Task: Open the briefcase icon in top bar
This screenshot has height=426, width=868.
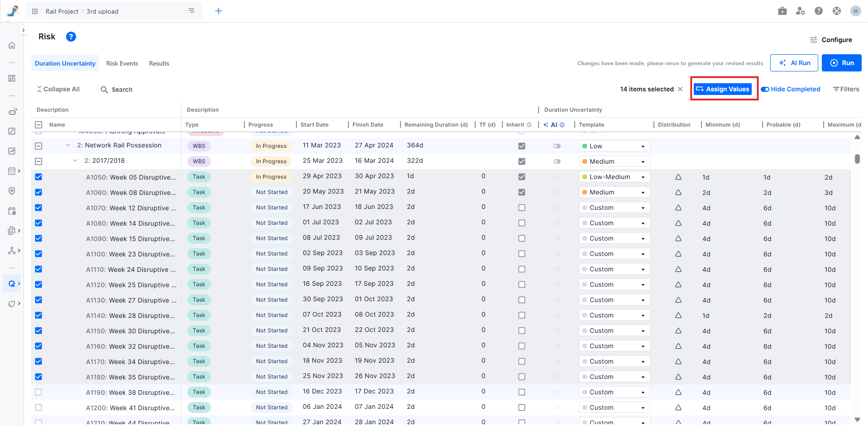Action: [x=782, y=11]
